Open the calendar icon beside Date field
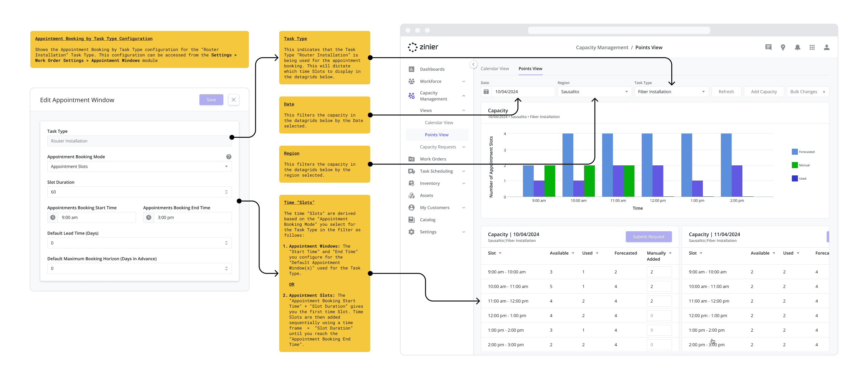This screenshot has height=379, width=868. point(486,92)
